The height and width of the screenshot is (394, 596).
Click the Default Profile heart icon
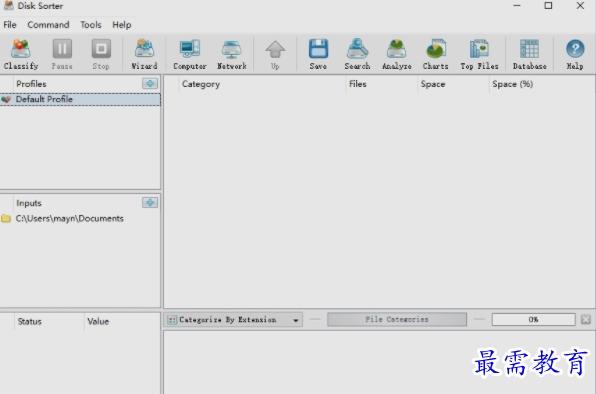(x=6, y=100)
